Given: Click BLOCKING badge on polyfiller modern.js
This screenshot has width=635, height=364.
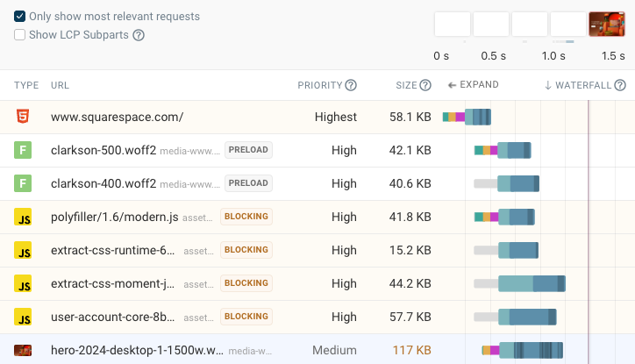Looking at the screenshot, I should point(246,217).
